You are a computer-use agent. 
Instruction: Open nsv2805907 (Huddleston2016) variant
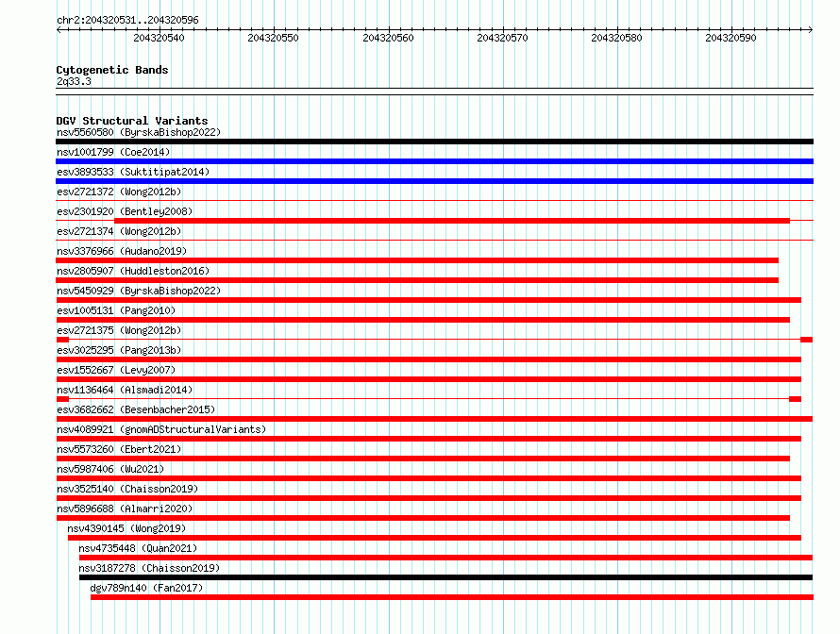tap(133, 271)
